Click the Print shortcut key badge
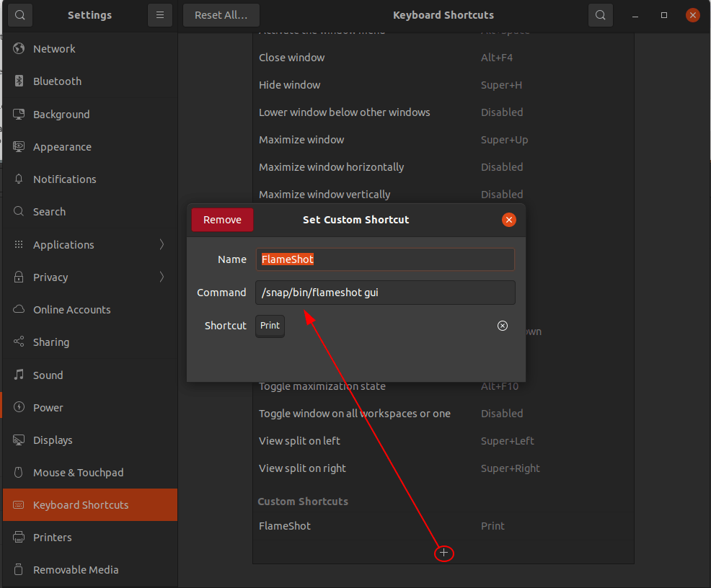The height and width of the screenshot is (588, 711). pos(270,326)
